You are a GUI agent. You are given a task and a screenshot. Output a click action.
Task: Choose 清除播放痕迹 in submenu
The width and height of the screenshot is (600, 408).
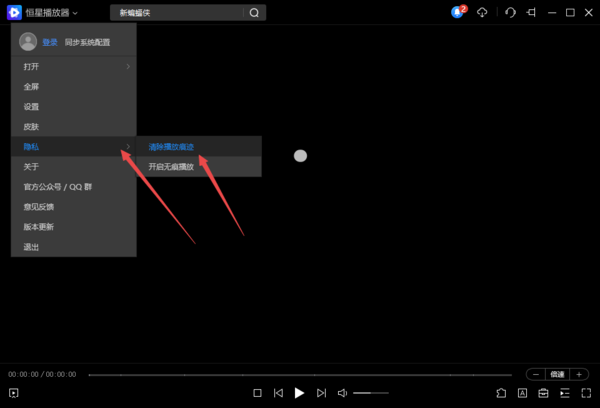[x=199, y=147]
